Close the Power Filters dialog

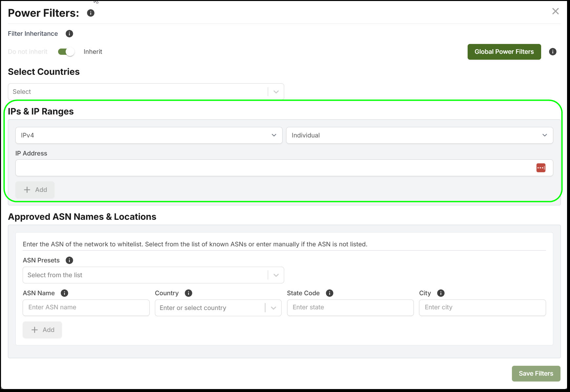pyautogui.click(x=555, y=11)
